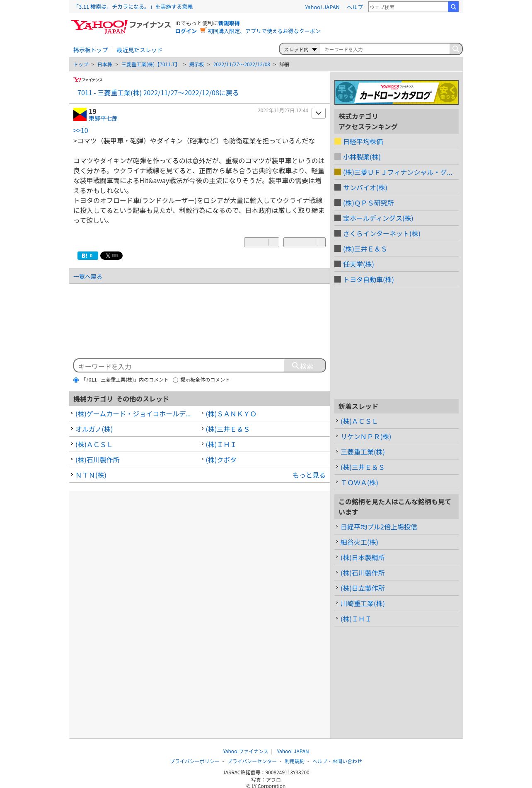
Task: Open TOWA(株) in 新着スレッド
Action: 359,483
